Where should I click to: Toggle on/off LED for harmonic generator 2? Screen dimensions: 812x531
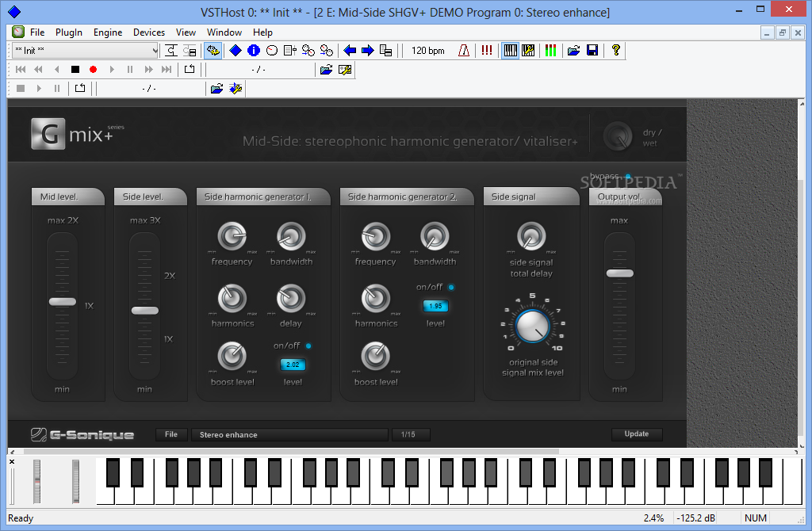point(451,287)
